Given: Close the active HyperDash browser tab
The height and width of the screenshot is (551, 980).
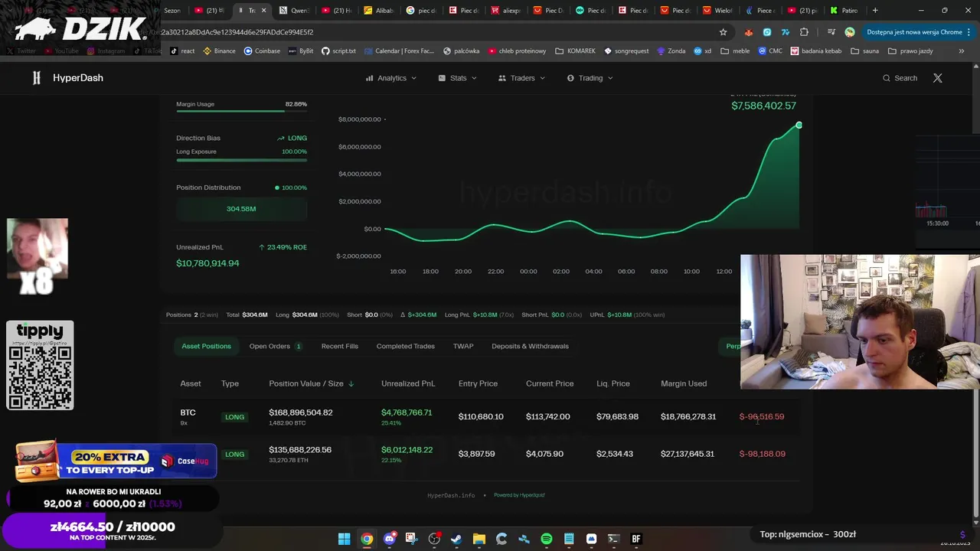Looking at the screenshot, I should (263, 11).
